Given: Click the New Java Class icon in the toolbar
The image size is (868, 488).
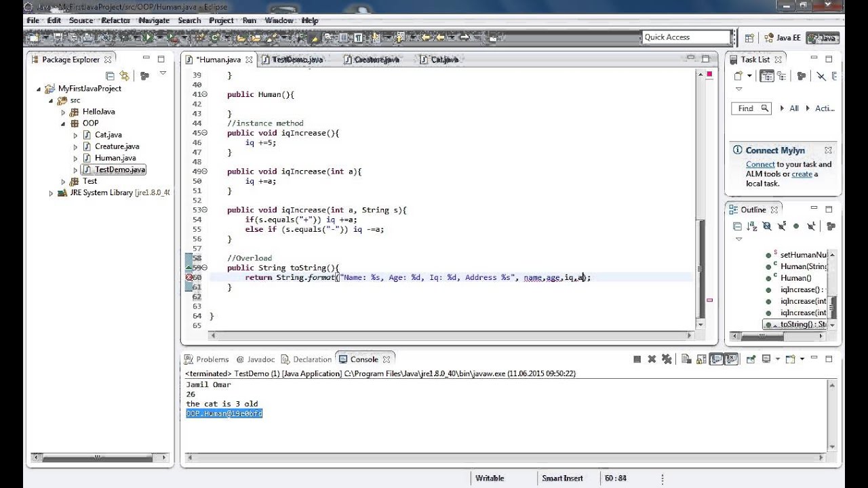Looking at the screenshot, I should click(x=214, y=37).
